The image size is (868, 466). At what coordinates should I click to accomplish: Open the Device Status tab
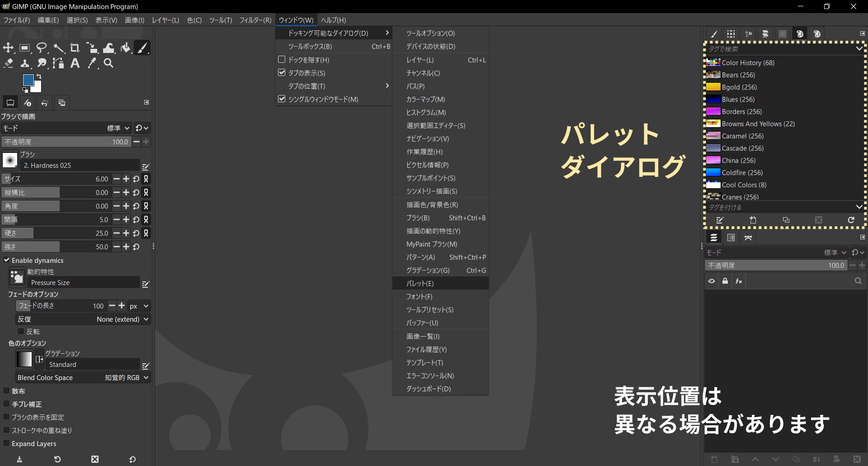(x=28, y=103)
